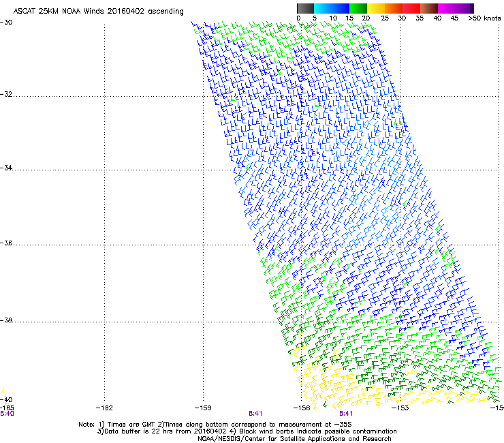Click the '45' legend scale number
Image resolution: width=504 pixels, height=443 pixels.
click(454, 18)
